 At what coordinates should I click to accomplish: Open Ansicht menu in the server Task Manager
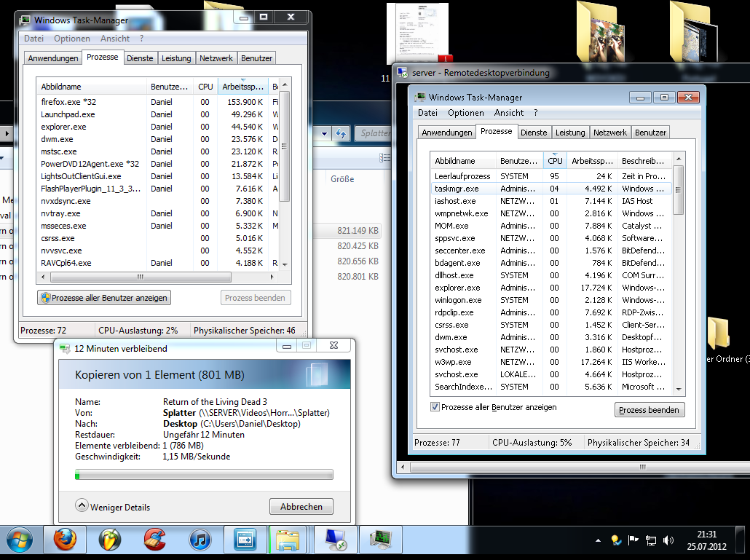coord(509,113)
